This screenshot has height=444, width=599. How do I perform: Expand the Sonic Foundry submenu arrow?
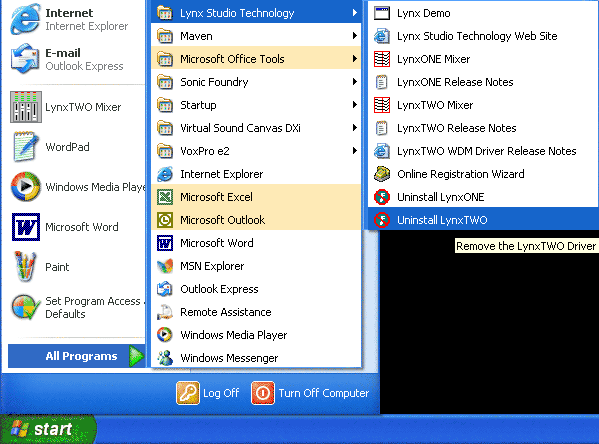pos(355,82)
